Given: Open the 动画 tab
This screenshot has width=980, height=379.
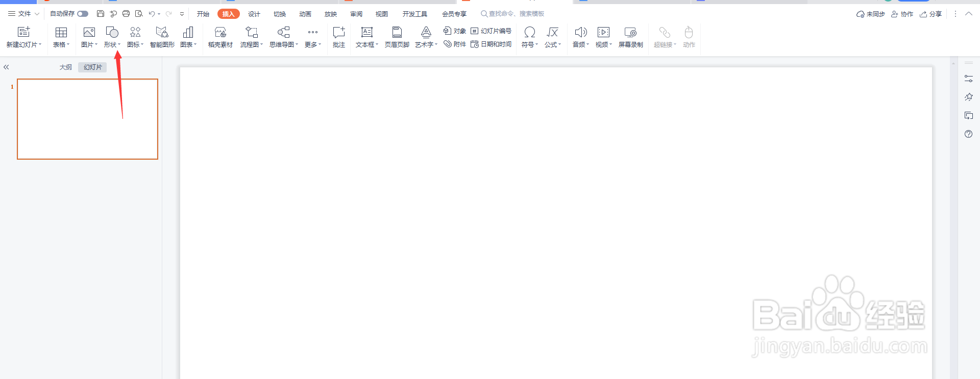Looking at the screenshot, I should pos(305,14).
